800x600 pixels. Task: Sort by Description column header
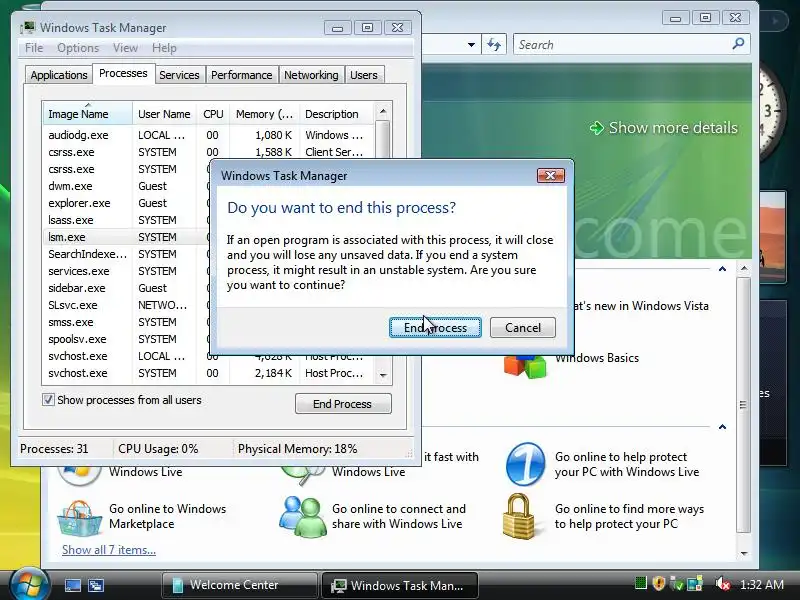pyautogui.click(x=337, y=114)
